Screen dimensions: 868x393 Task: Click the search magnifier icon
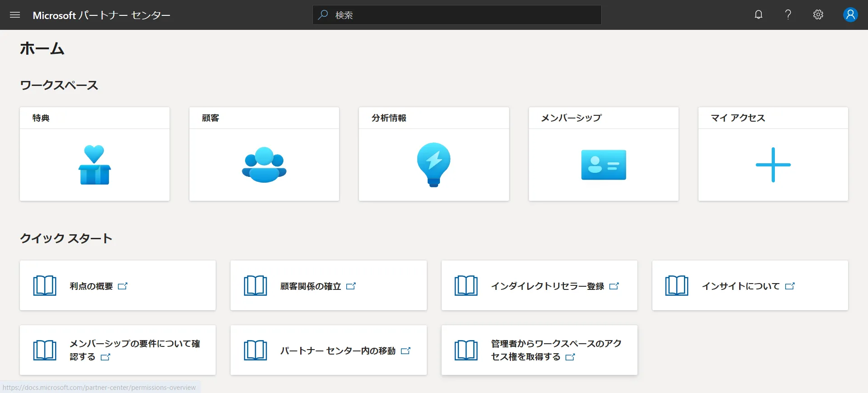tap(323, 15)
